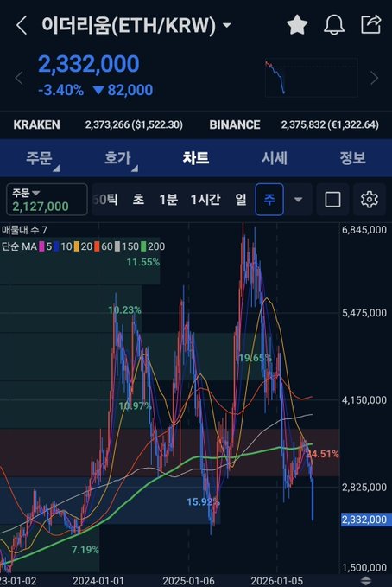Open chart settings gear
This screenshot has height=587, width=392.
coord(370,199)
